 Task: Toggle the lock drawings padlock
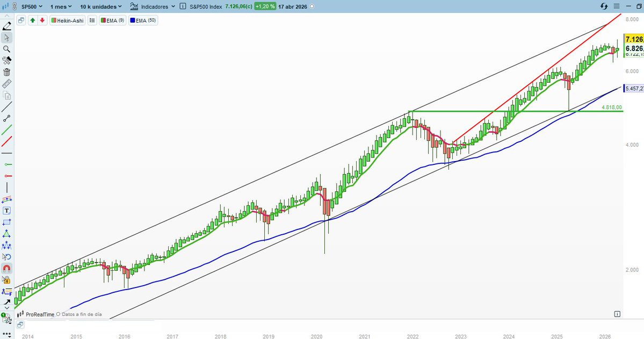pyautogui.click(x=6, y=280)
